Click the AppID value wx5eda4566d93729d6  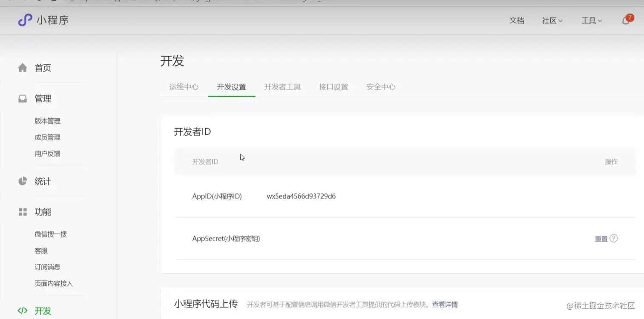[301, 196]
